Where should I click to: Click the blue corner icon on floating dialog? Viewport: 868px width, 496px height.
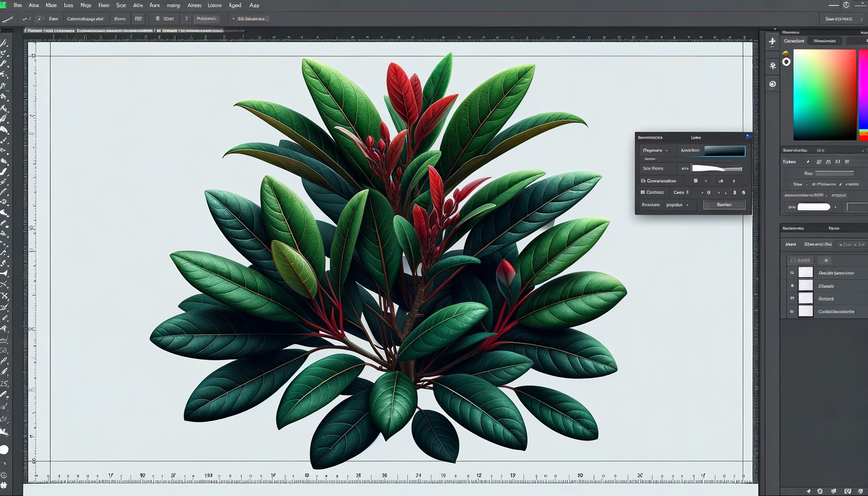[748, 137]
